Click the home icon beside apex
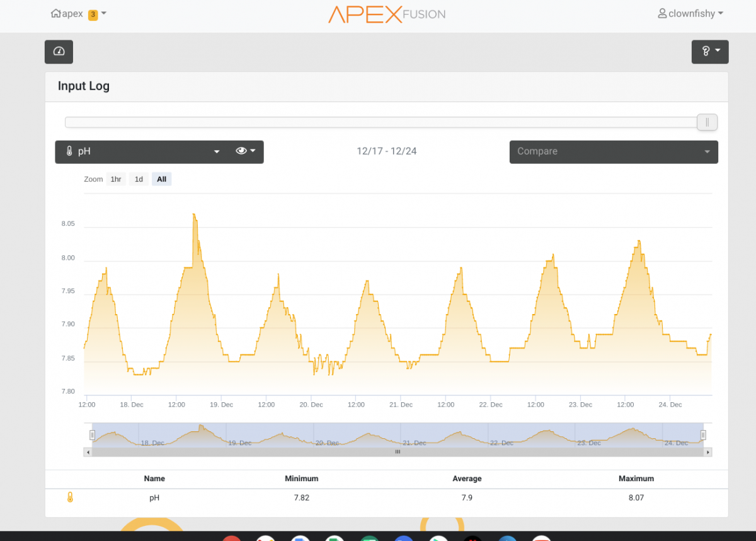 click(x=55, y=14)
